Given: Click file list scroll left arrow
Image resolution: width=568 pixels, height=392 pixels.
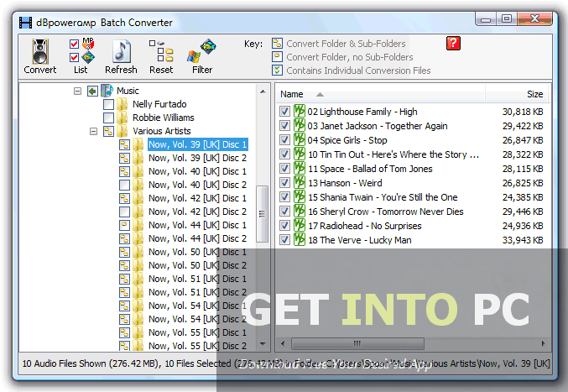Looking at the screenshot, I should click(x=283, y=343).
